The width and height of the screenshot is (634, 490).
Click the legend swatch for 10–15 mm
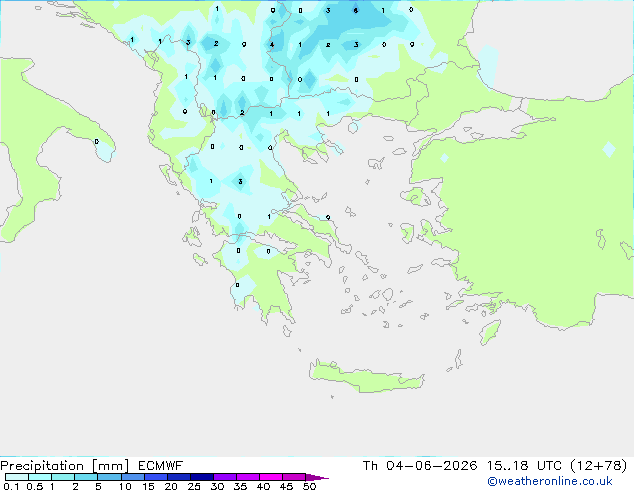point(132,477)
